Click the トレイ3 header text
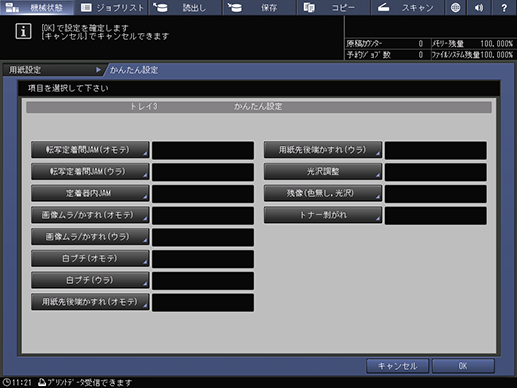Viewport: 517px width, 388px height. (144, 107)
